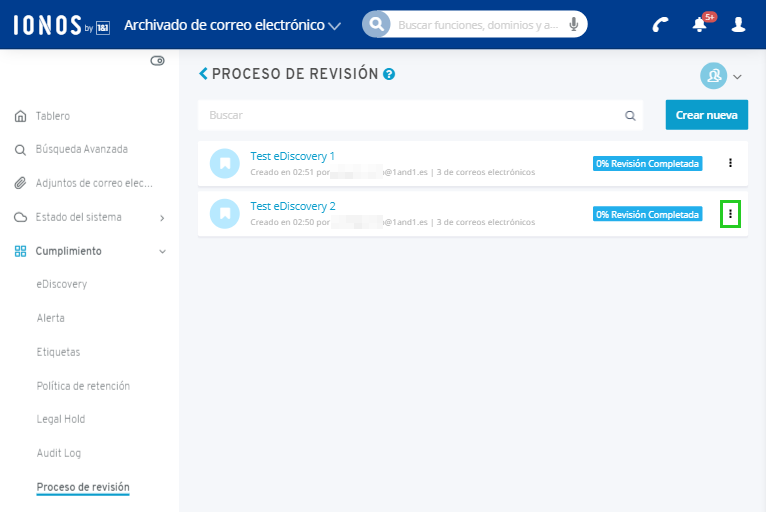This screenshot has height=512, width=766.
Task: Click text "Creado en 02:51 por"
Action: click(x=290, y=172)
